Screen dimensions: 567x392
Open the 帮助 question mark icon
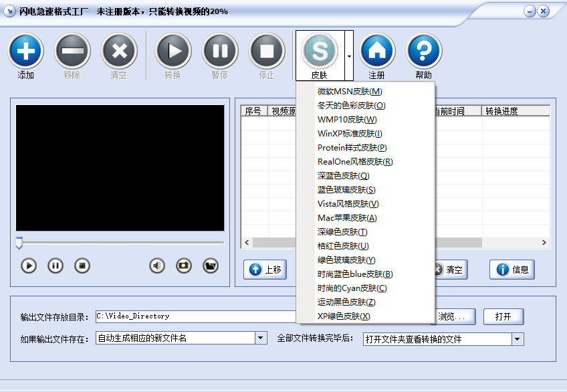tap(424, 51)
